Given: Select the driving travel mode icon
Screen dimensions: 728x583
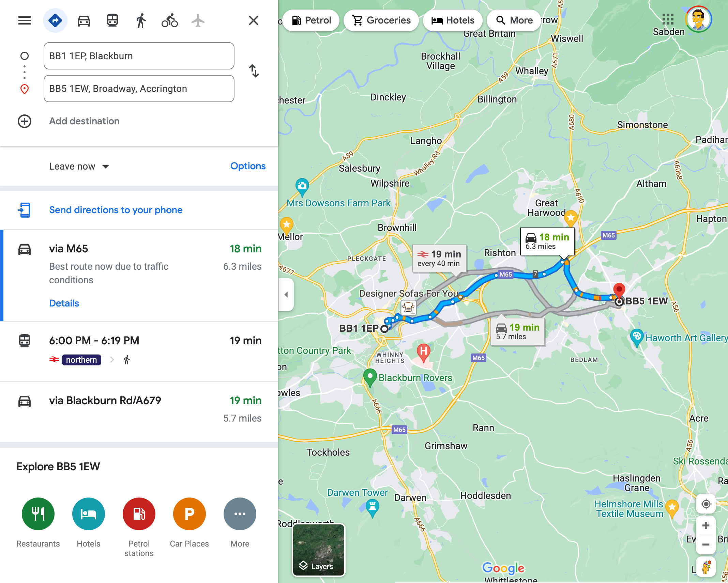Looking at the screenshot, I should (84, 21).
